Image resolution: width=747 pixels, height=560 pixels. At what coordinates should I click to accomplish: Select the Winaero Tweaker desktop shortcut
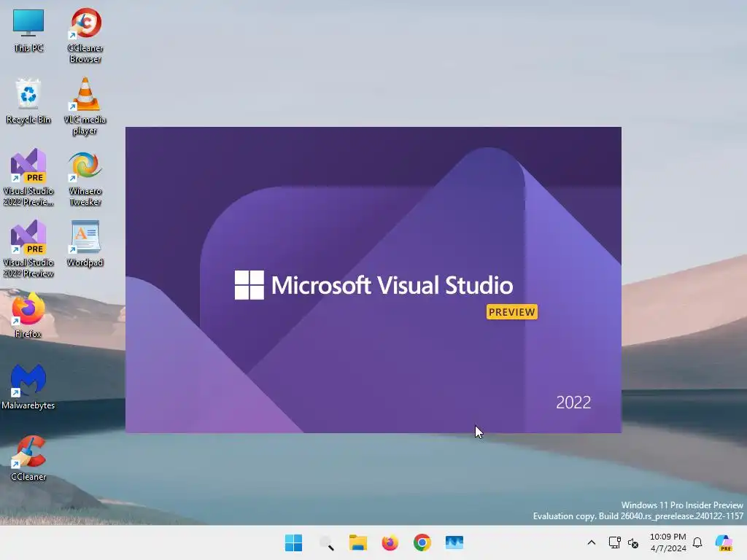(x=85, y=178)
